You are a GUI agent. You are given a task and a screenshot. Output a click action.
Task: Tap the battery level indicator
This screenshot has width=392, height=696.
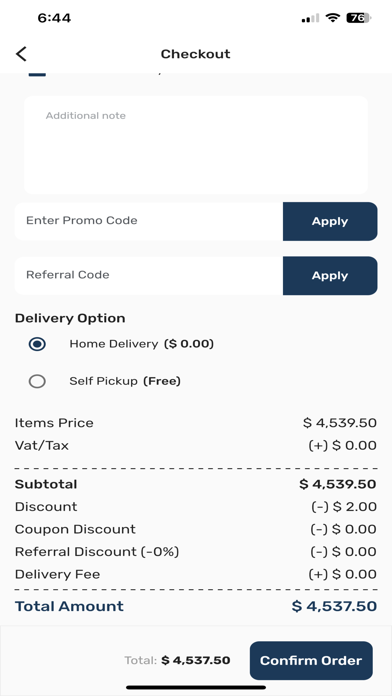coord(359,18)
